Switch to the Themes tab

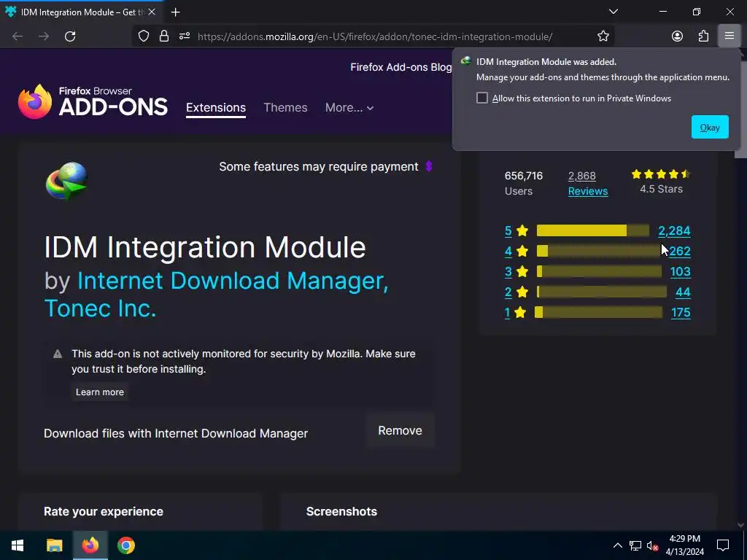tap(285, 108)
